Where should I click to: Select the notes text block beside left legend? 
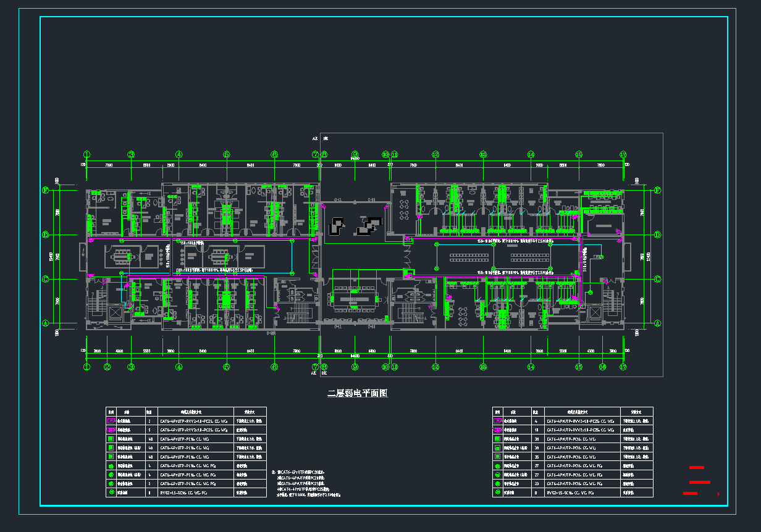click(x=306, y=483)
